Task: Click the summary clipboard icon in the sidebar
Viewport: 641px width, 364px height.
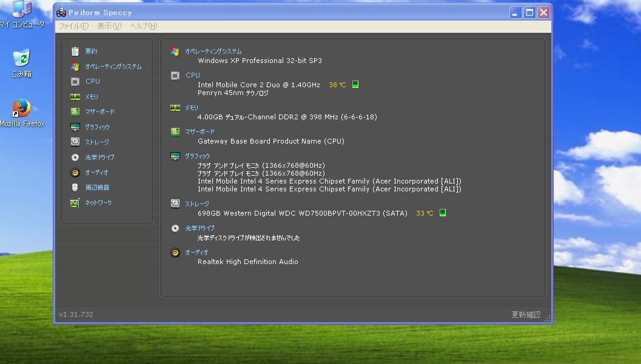Action: [x=75, y=51]
